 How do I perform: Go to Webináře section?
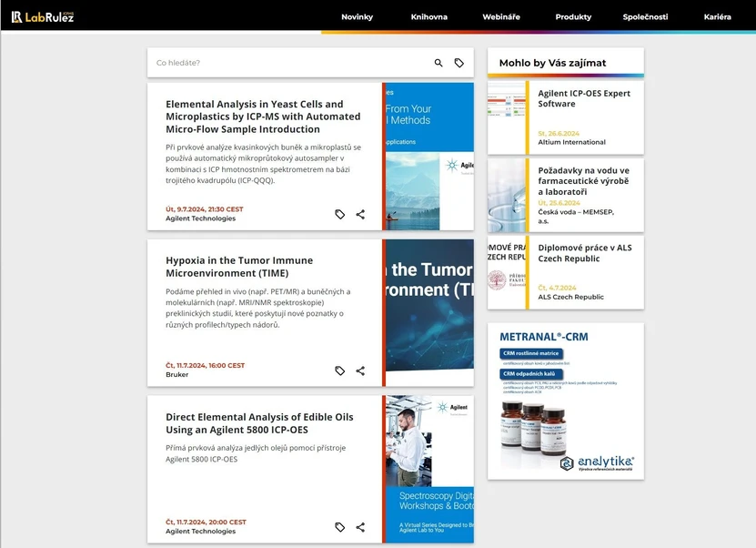501,17
